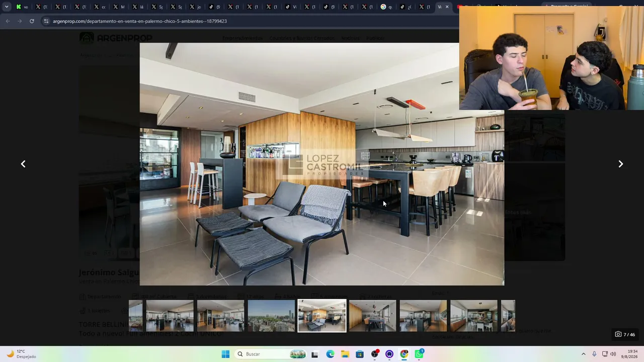This screenshot has height=362, width=644.
Task: Open the taskbar app with red notification dot
Action: 375,354
